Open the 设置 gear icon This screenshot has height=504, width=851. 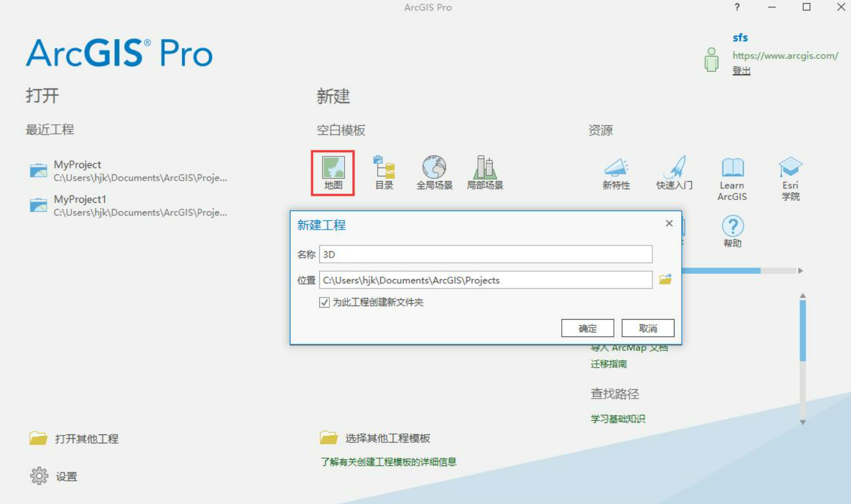[39, 476]
